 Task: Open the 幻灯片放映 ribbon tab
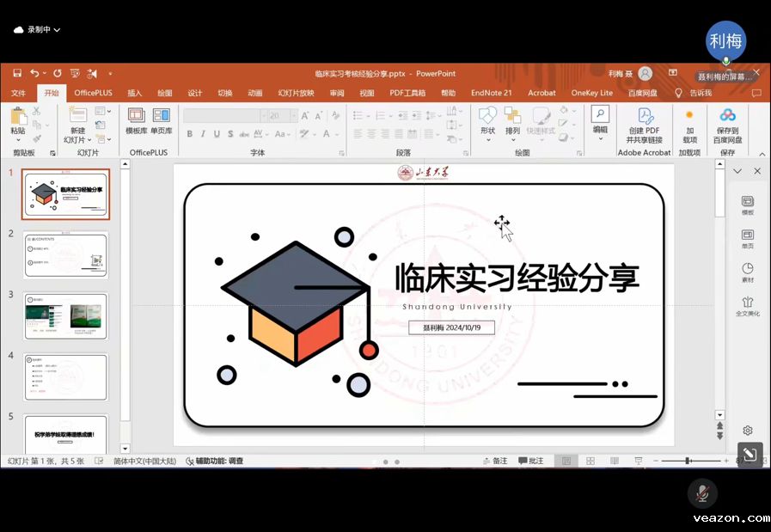tap(296, 93)
